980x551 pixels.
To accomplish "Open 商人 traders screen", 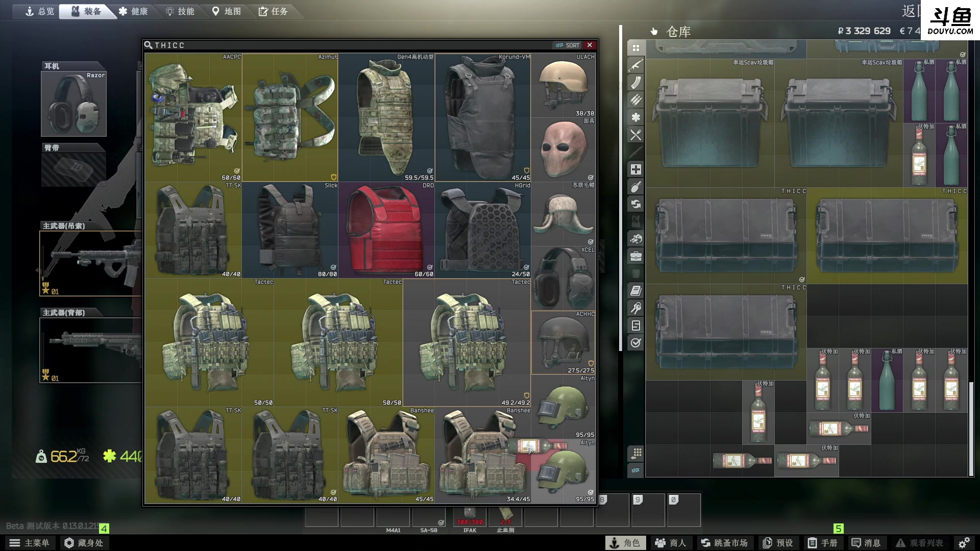I will (x=670, y=543).
